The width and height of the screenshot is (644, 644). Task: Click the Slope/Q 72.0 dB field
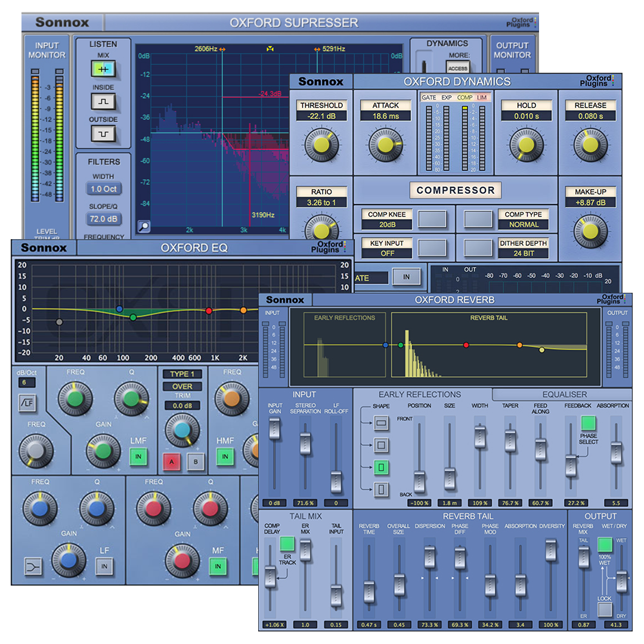coord(104,219)
